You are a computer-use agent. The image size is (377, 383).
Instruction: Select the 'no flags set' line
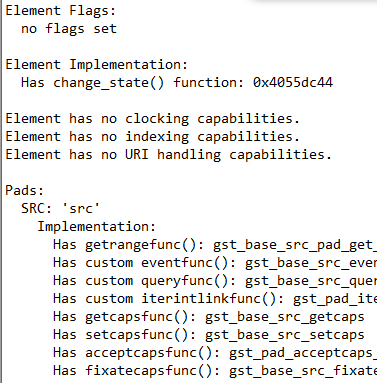point(69,29)
